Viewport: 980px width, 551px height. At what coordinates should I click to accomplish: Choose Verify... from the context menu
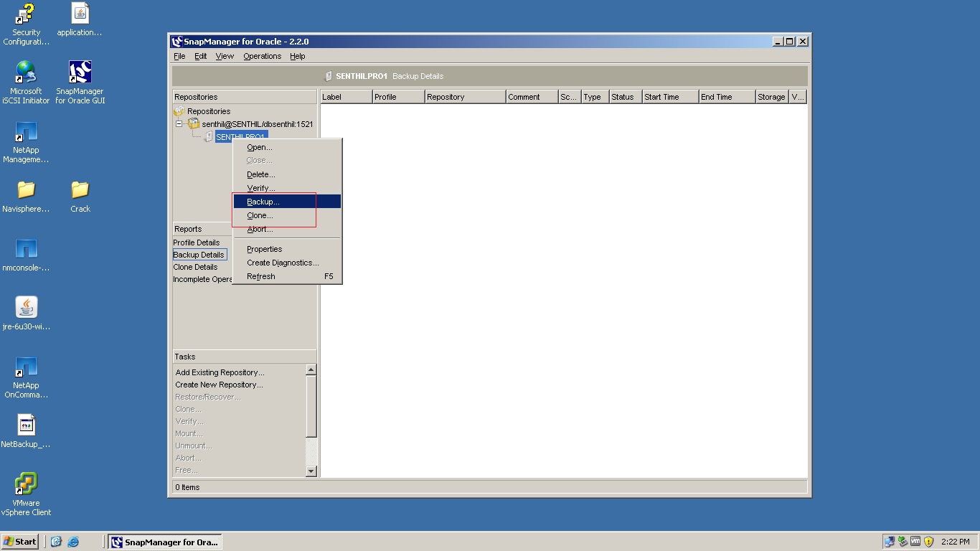tap(287, 188)
